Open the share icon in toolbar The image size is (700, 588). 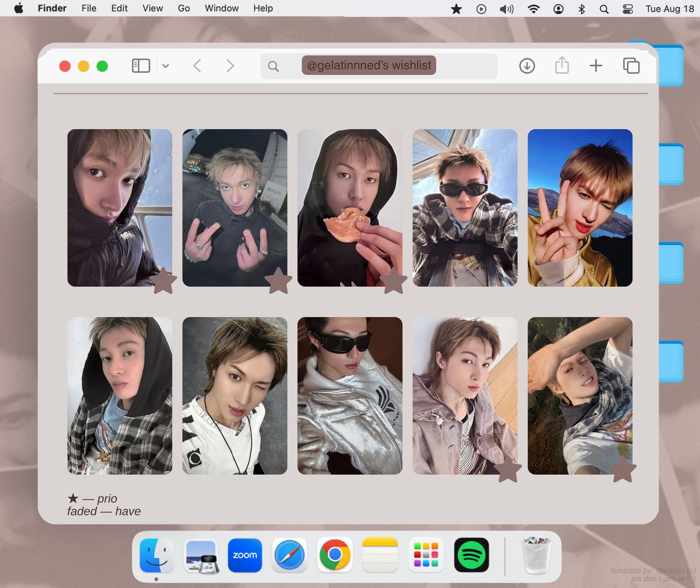[x=562, y=65]
